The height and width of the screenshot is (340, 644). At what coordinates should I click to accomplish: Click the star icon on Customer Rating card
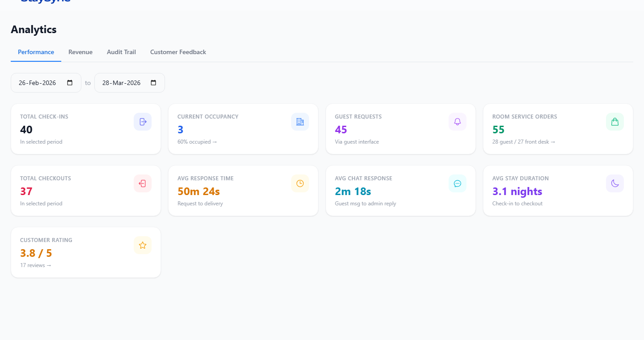click(x=142, y=245)
